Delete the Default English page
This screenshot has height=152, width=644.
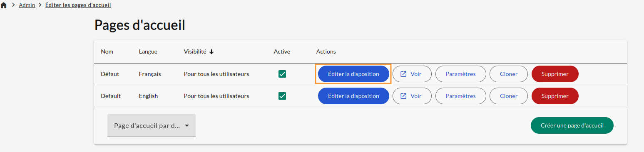click(x=555, y=96)
